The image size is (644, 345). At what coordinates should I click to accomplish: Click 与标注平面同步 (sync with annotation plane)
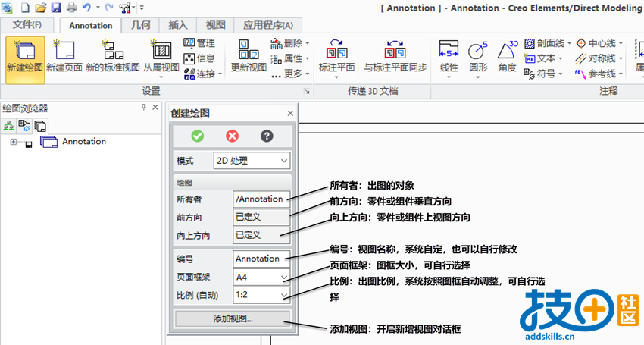click(395, 55)
